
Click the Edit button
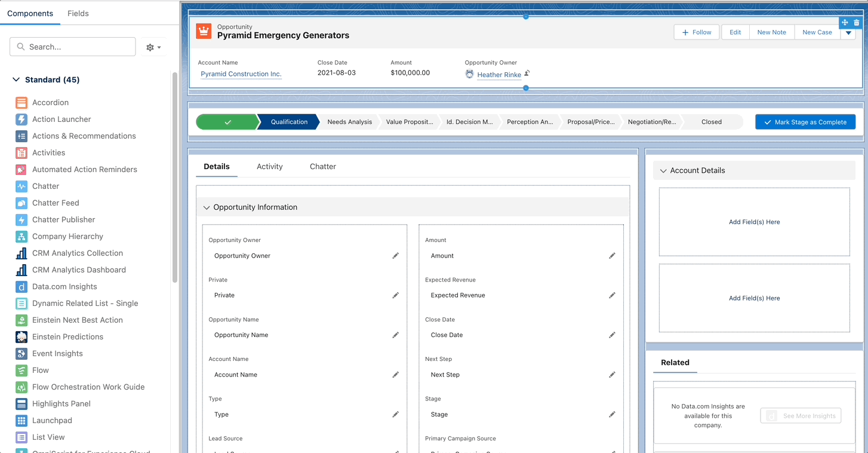click(x=735, y=32)
